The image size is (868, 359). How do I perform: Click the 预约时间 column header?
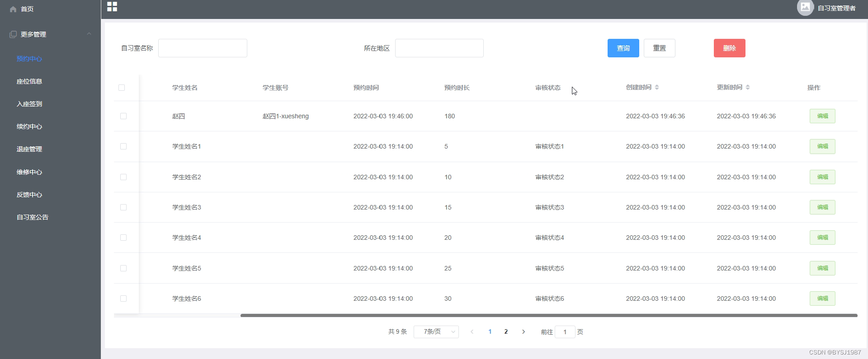(366, 88)
